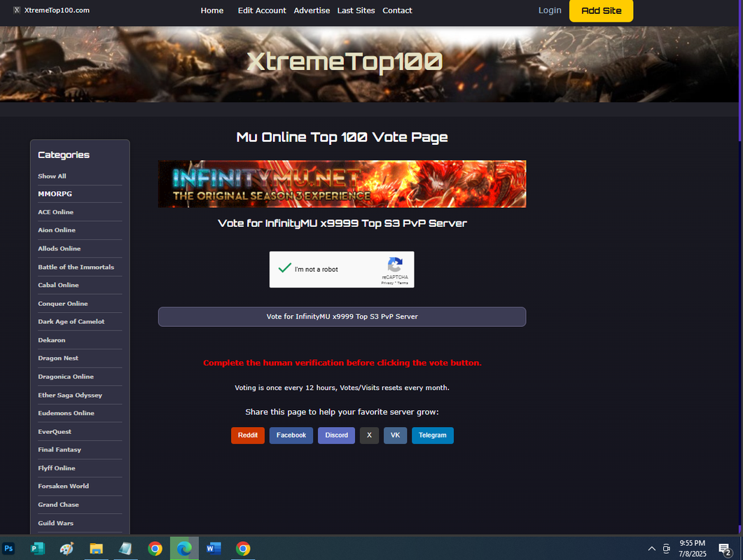Screen dimensions: 743x560
Task: Open the Final Fantasy category
Action: click(x=60, y=449)
